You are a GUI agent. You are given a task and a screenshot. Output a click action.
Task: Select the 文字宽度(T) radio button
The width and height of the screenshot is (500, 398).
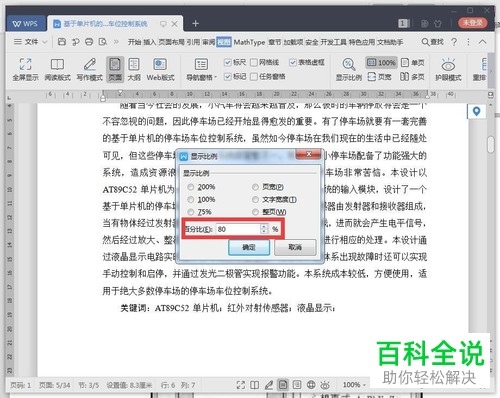[255, 200]
